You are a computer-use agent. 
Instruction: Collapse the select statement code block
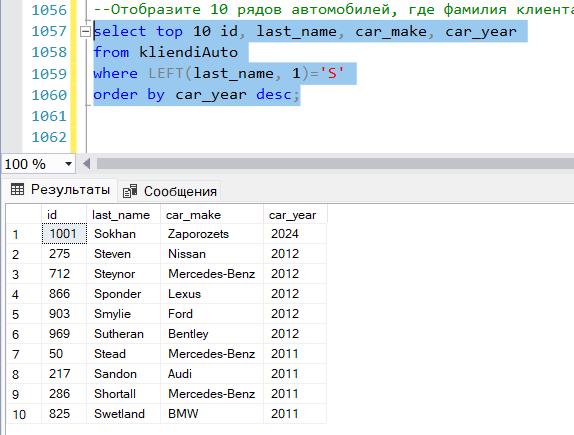pos(85,32)
